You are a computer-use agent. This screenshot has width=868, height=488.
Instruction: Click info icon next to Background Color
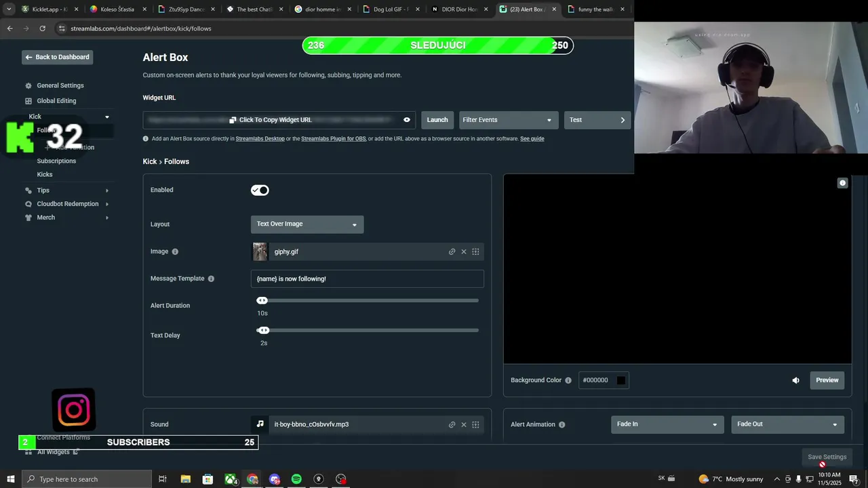point(568,380)
